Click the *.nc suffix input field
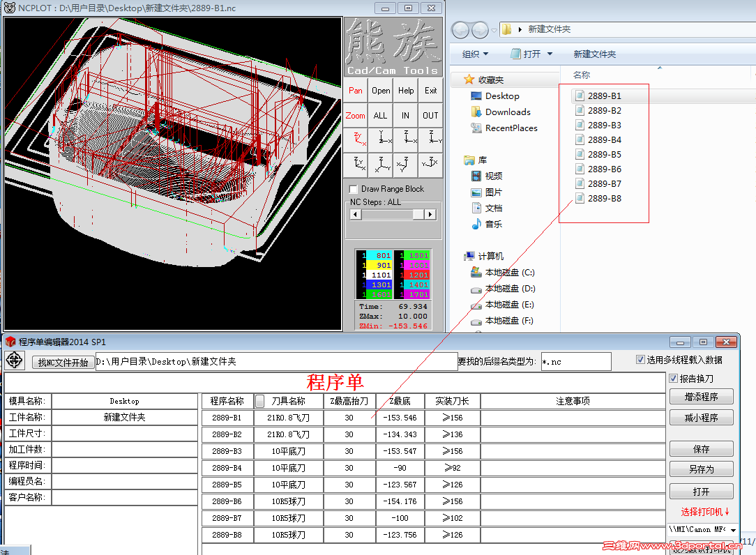 pos(575,362)
